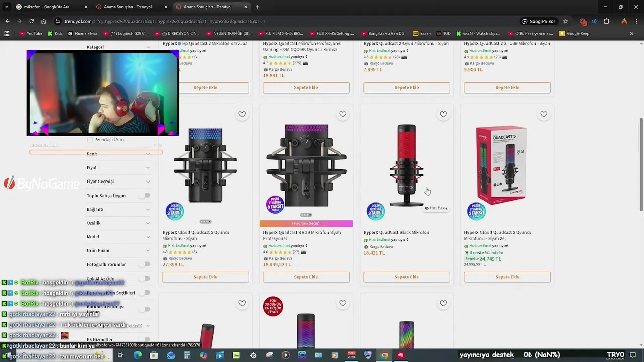Image resolution: width=644 pixels, height=362 pixels.
Task: Open the Calculator taskbar icon
Action: [x=187, y=355]
